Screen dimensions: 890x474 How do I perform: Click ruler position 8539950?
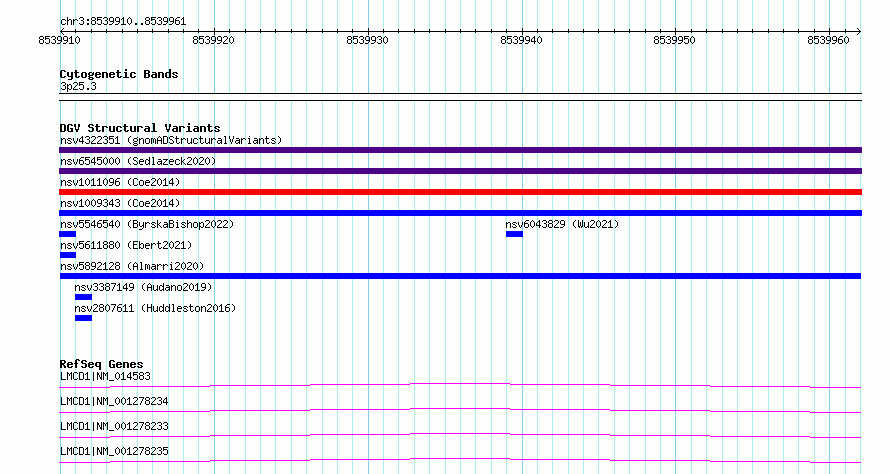click(x=674, y=40)
